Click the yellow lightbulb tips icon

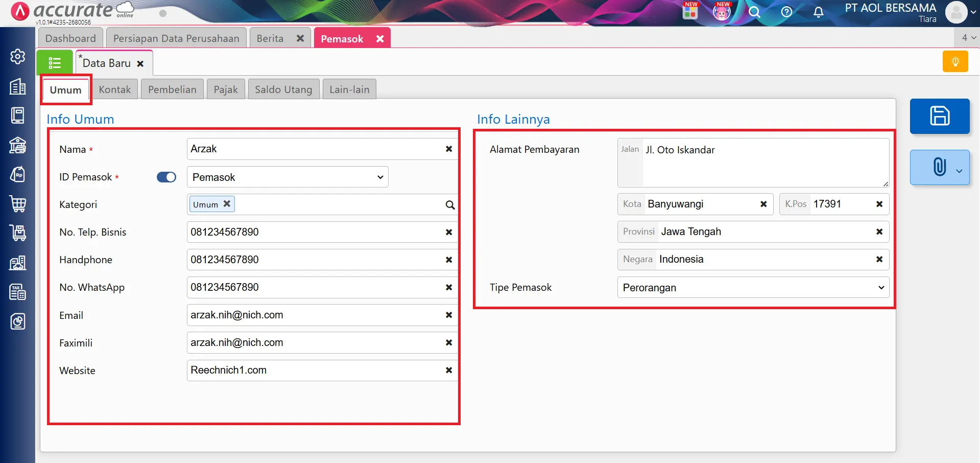click(x=955, y=62)
